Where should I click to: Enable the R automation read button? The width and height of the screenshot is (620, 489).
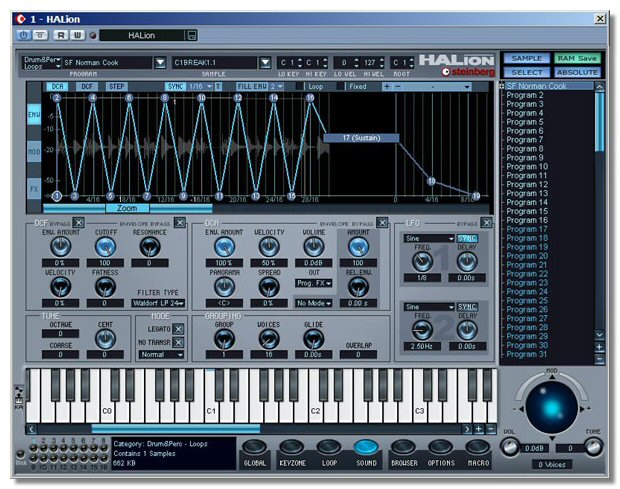[x=61, y=35]
